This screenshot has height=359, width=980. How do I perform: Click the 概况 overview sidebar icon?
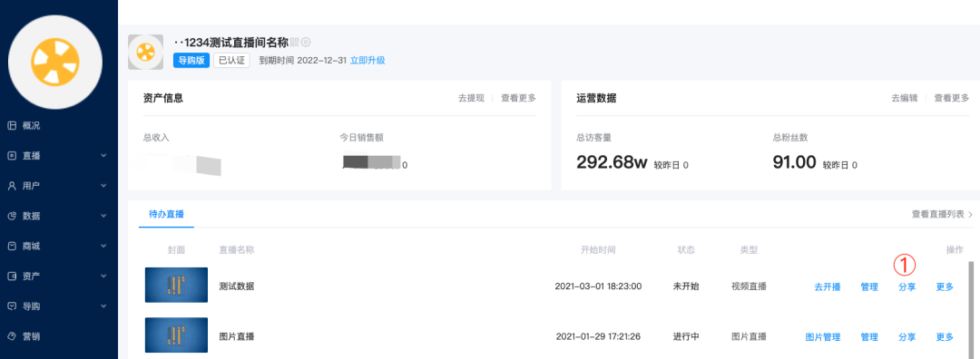pos(11,125)
